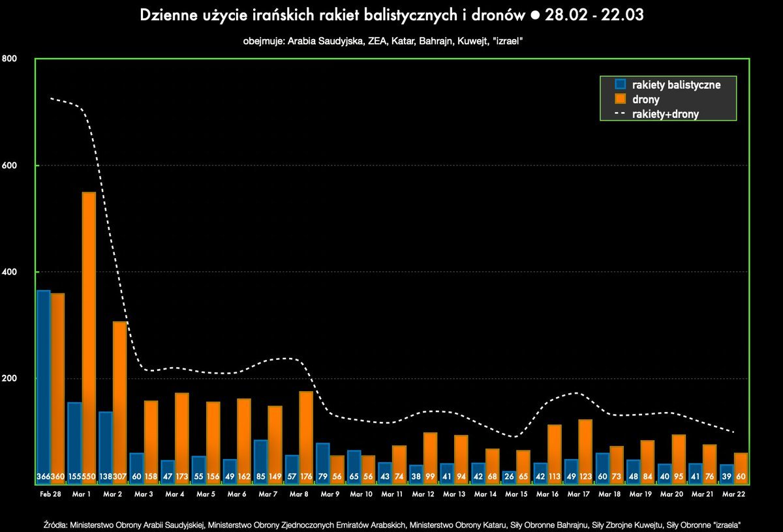Click the 'rakiety balistyczne' legend label
Image resolution: width=783 pixels, height=532 pixels.
pos(676,85)
